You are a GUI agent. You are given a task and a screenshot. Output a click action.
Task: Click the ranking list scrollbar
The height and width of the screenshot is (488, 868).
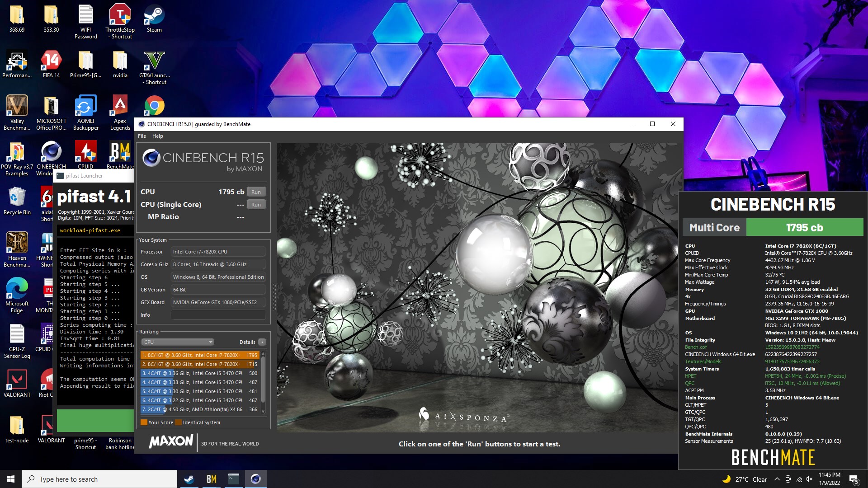[263, 382]
